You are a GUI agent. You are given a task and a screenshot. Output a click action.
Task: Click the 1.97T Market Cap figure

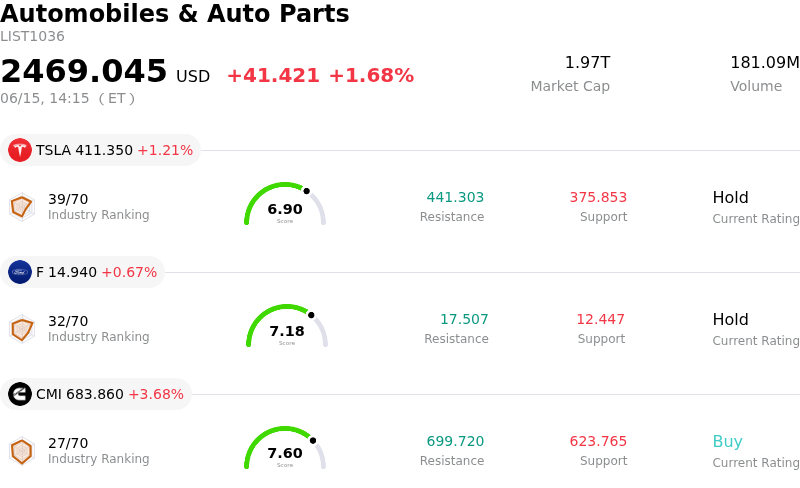pos(587,63)
